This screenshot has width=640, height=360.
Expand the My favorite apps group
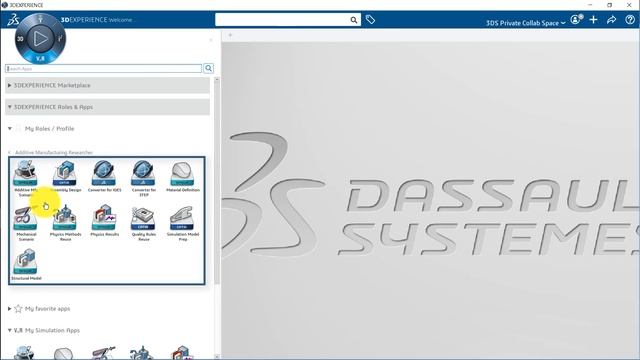pos(9,309)
